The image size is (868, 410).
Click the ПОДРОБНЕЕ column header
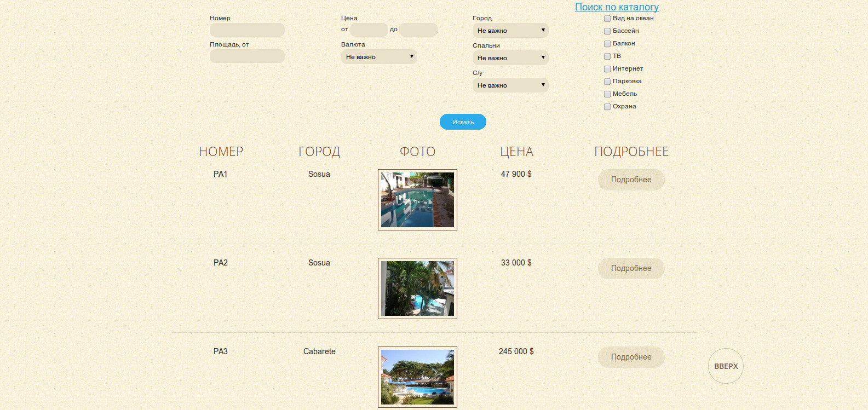click(x=631, y=152)
